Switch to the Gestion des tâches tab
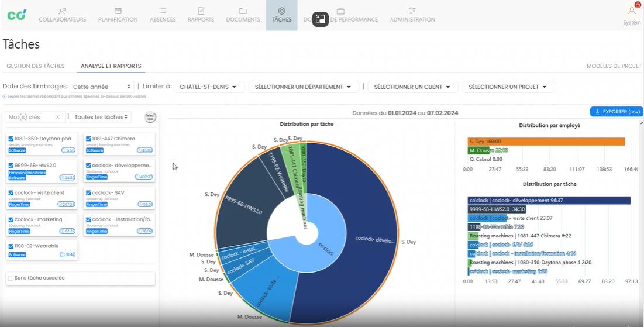This screenshot has width=644, height=327. pyautogui.click(x=36, y=66)
